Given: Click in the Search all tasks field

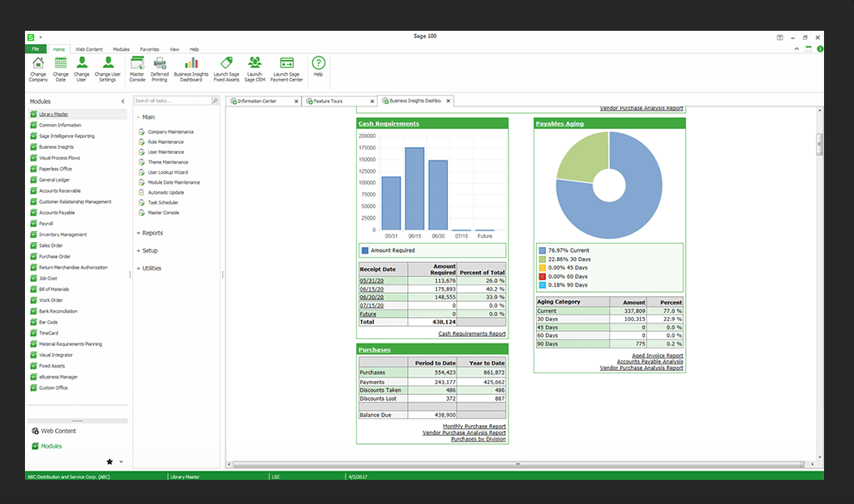Looking at the screenshot, I should (172, 101).
